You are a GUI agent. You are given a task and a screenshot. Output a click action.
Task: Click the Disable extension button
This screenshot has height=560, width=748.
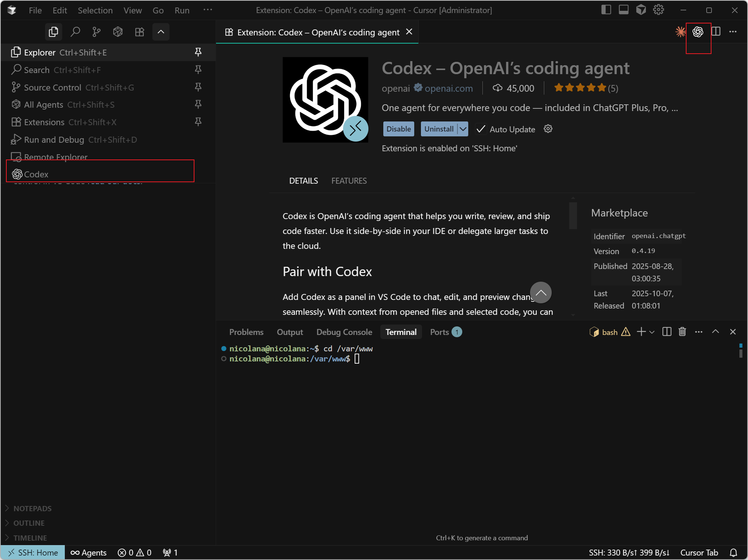[398, 129]
